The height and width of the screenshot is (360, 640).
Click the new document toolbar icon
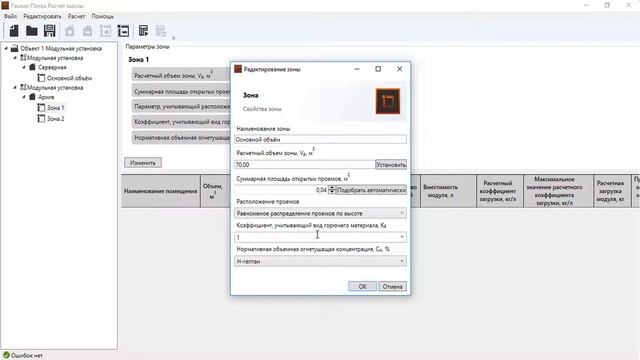(x=14, y=31)
